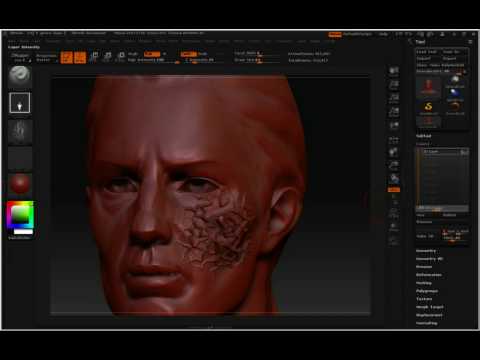
Task: Collapse the Layers section
Action: pos(423,144)
